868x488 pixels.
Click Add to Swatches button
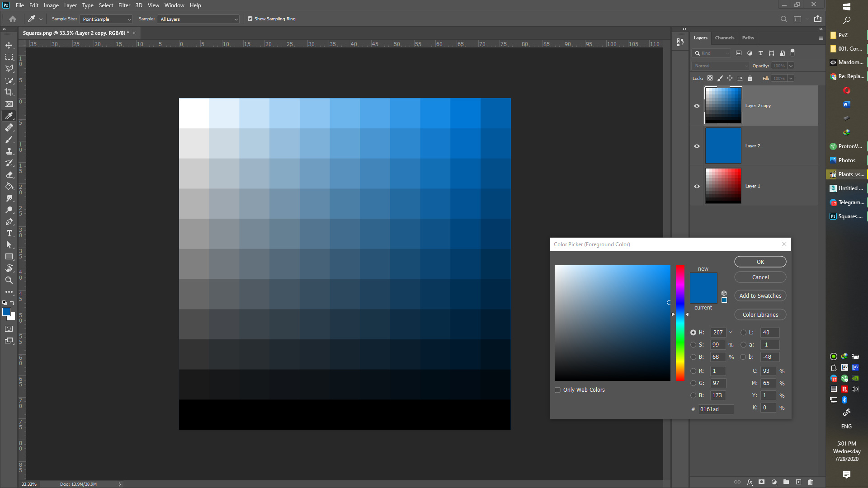pos(760,296)
